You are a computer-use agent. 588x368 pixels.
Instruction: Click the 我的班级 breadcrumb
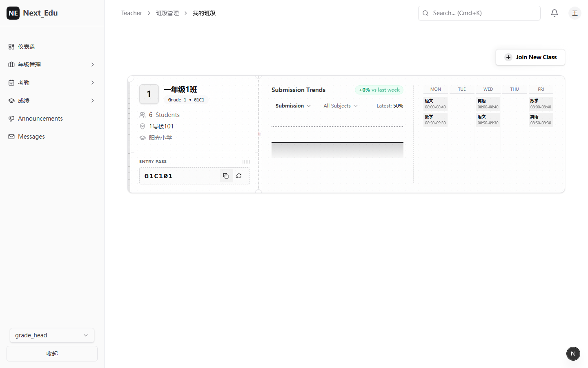point(204,13)
